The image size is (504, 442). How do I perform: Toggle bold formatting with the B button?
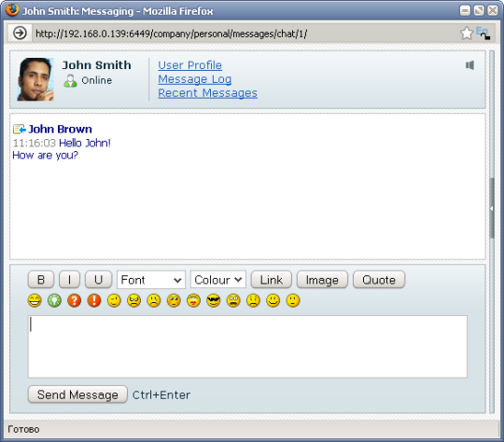41,280
